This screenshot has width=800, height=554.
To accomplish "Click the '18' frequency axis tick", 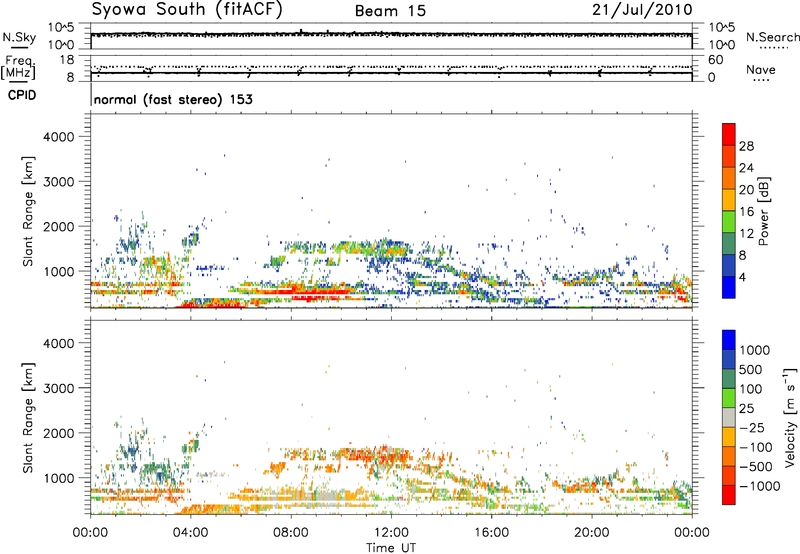I will click(67, 60).
